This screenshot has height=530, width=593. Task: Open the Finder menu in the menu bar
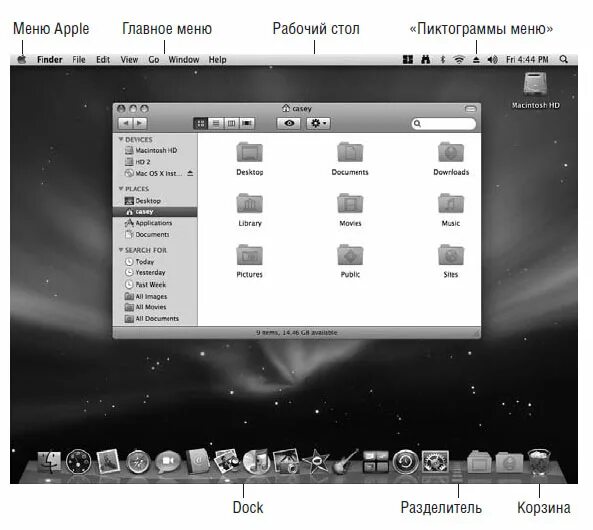click(50, 60)
